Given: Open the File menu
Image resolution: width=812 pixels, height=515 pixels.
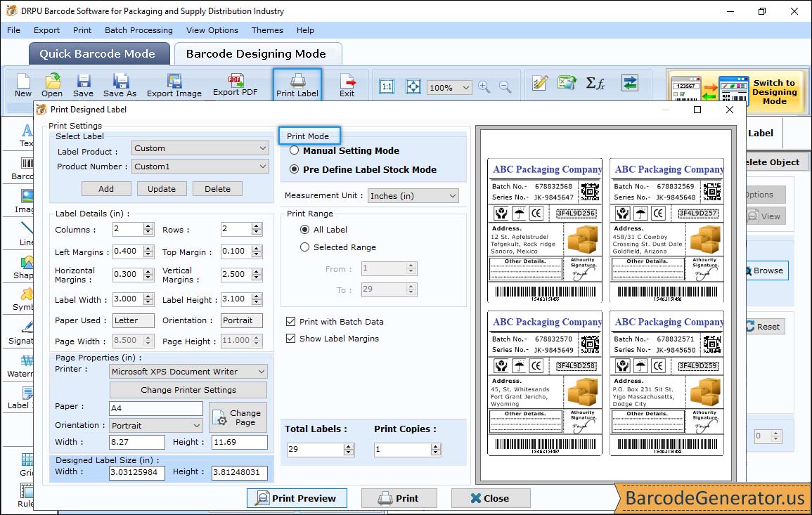Looking at the screenshot, I should click(x=13, y=30).
